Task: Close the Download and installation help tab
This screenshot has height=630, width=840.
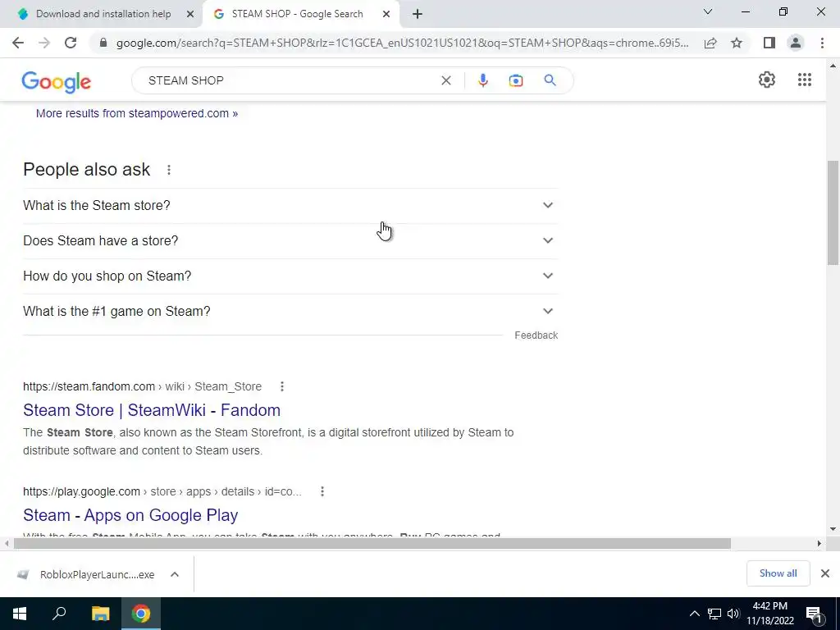Action: pos(189,14)
